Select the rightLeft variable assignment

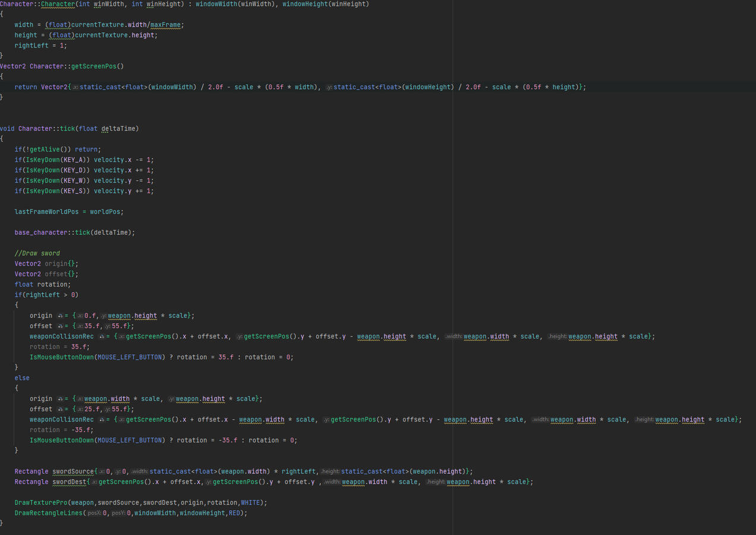(30, 45)
